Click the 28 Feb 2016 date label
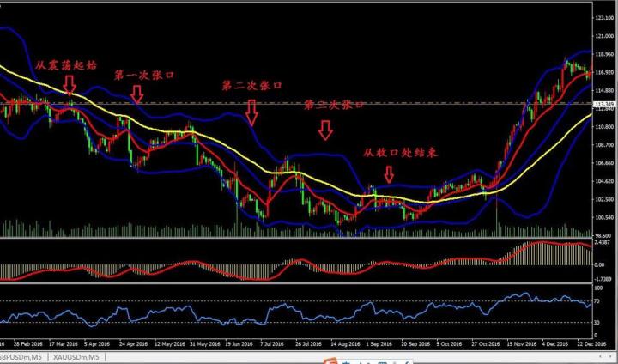618x364 pixels. [28, 344]
